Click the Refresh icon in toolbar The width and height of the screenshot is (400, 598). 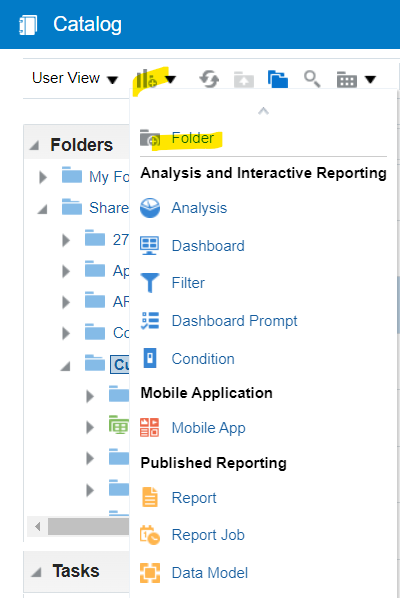coord(209,79)
